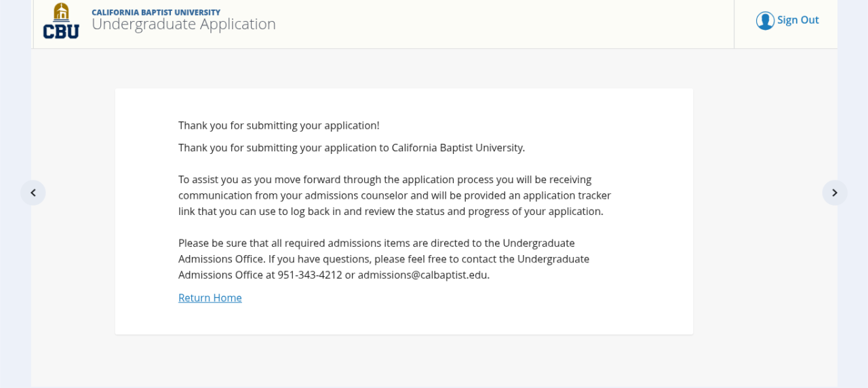
Task: Go to previous page with left chevron
Action: tap(33, 193)
